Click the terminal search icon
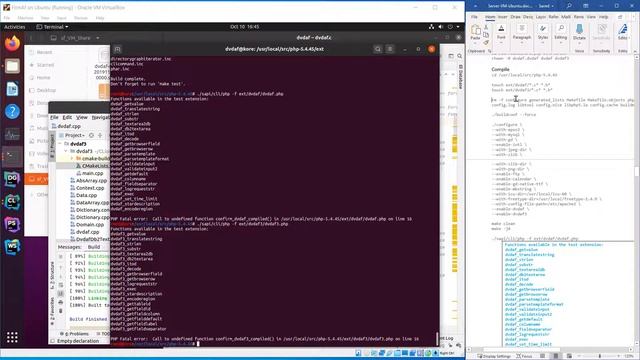This screenshot has height=360, width=640. (x=378, y=49)
